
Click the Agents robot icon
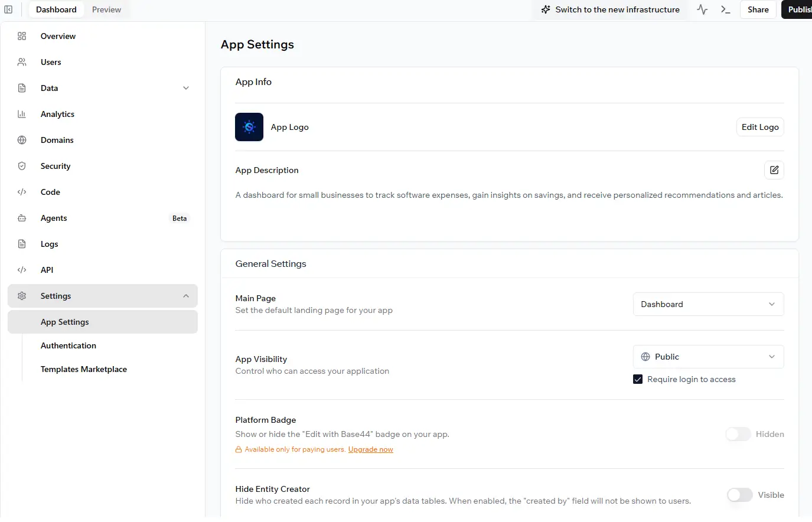pyautogui.click(x=22, y=218)
